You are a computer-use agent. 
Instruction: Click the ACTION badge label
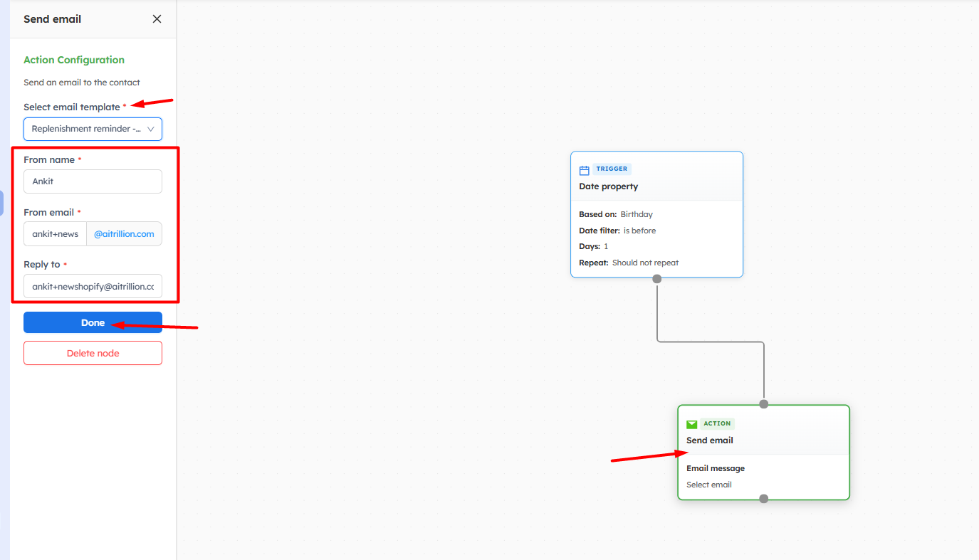click(x=717, y=423)
